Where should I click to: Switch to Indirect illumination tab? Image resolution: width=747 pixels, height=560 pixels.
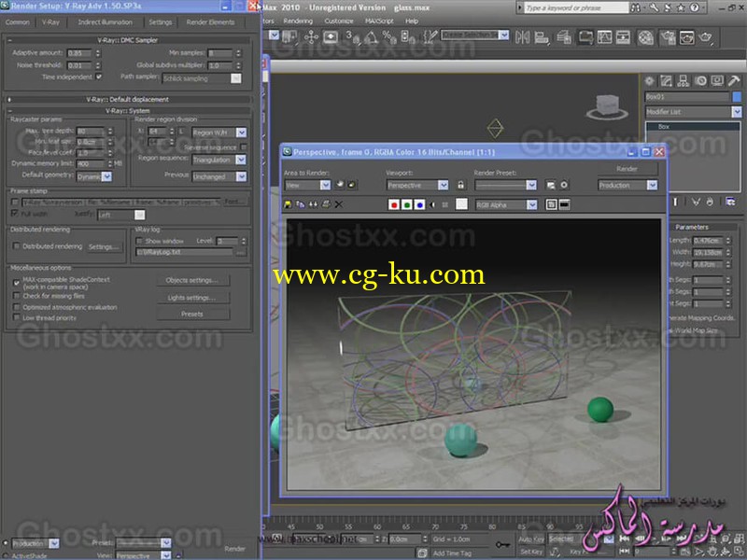pyautogui.click(x=106, y=21)
